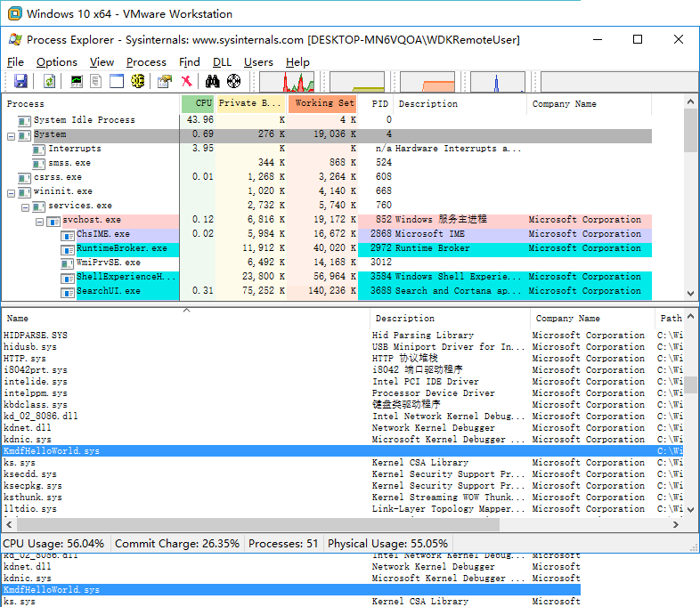Click the CPU Usage status bar entry
Viewport: 700px width, 607px height.
53,544
